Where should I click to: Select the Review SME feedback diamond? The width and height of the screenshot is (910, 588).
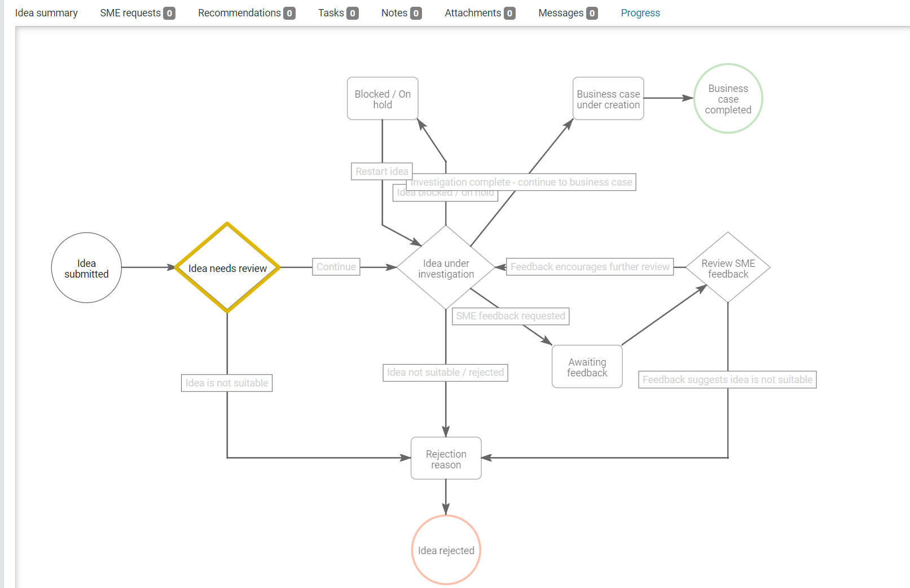point(728,268)
